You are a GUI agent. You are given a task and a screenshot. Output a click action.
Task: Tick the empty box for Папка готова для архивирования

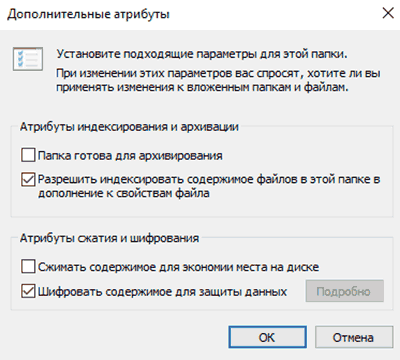point(28,155)
